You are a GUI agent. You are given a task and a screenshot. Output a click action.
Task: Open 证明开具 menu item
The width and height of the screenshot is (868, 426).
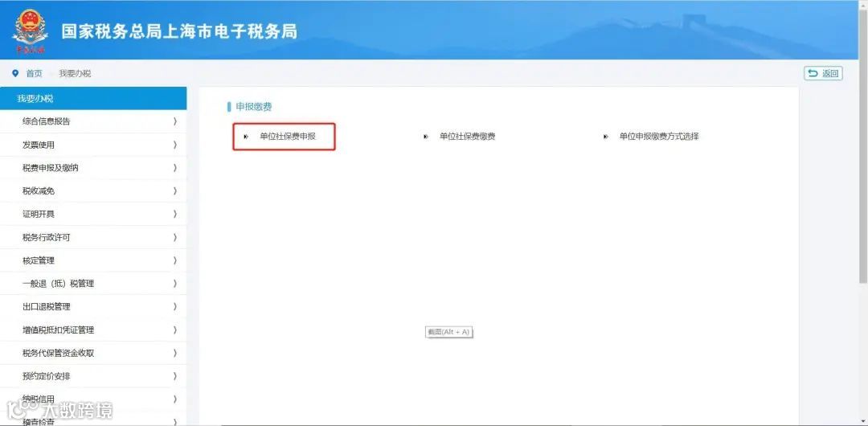coord(93,214)
